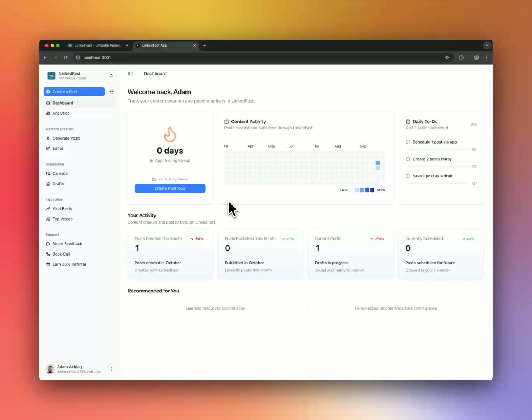Open Top Voices from the sidebar icon
This screenshot has height=420, width=532.
click(48, 219)
